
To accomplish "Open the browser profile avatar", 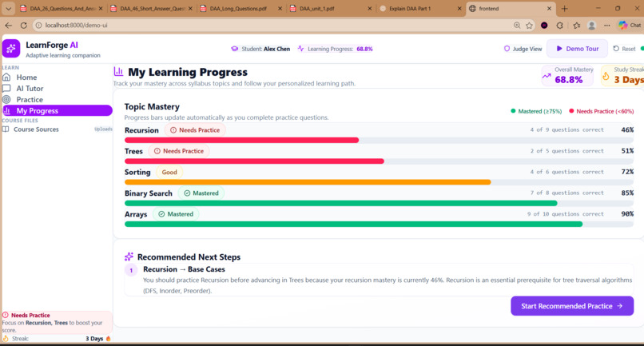I will (592, 25).
